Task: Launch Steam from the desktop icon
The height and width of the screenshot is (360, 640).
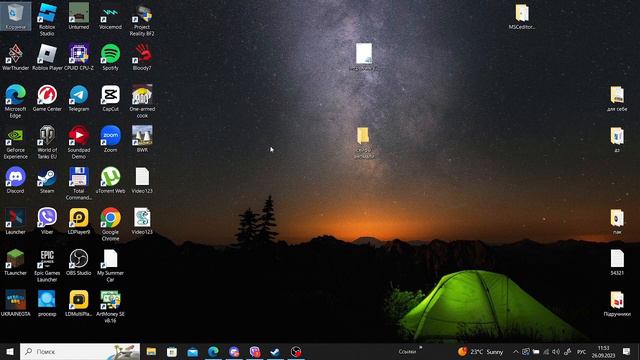Action: coord(47,180)
